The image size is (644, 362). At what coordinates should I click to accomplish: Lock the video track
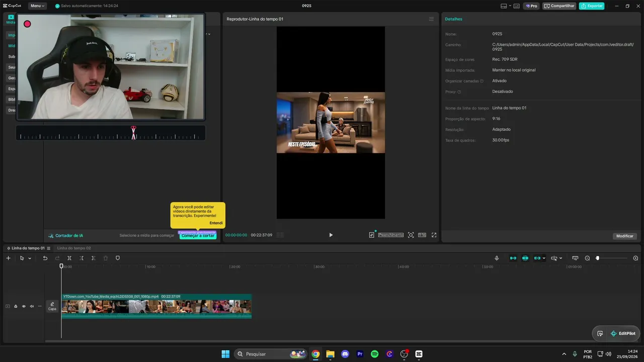click(x=16, y=306)
